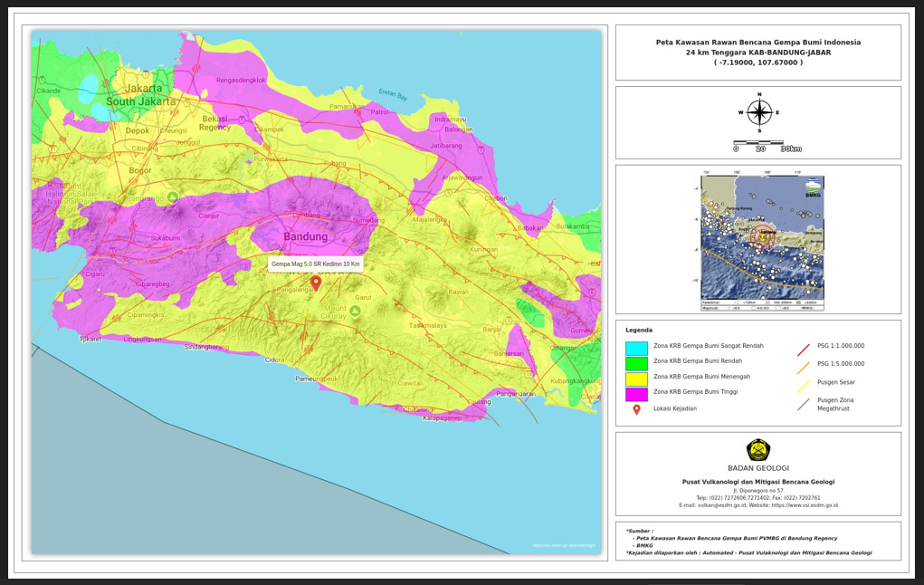Select the green Gempa Bumi Rendah swatch
Screen dimensions: 924x585
pos(636,363)
